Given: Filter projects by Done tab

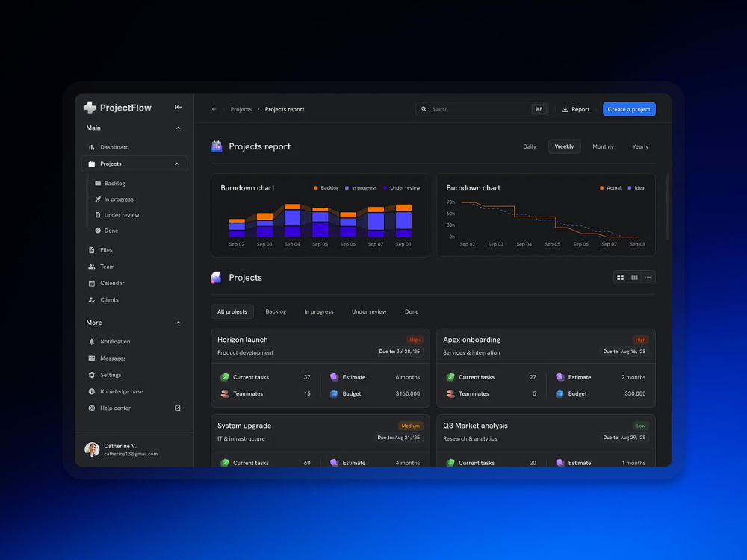Looking at the screenshot, I should click(412, 311).
